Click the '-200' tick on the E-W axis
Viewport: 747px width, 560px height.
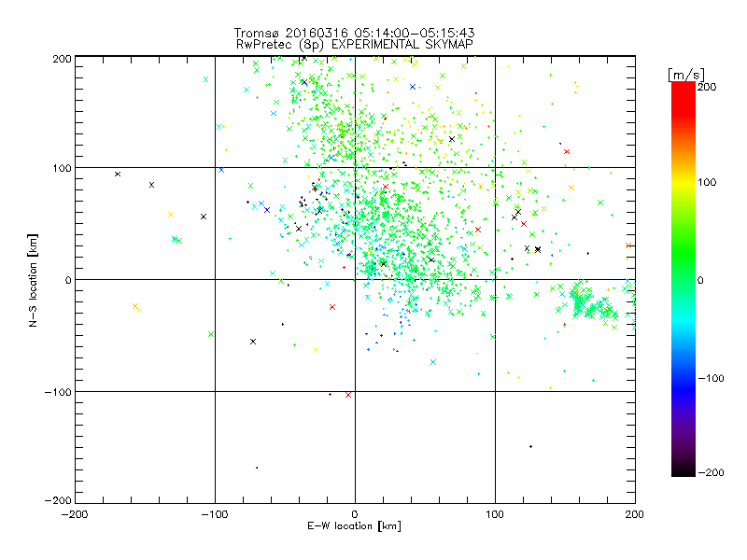point(75,514)
